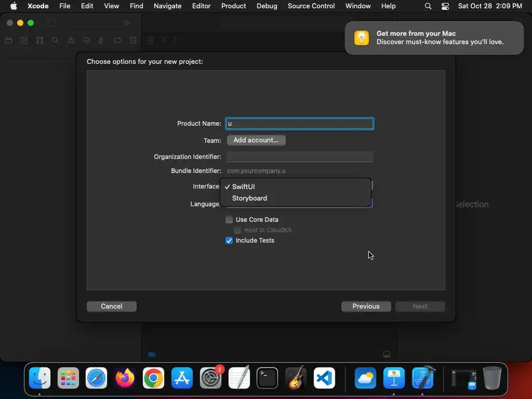The width and height of the screenshot is (532, 399).
Task: Open Weather app from the Dock
Action: pyautogui.click(x=365, y=378)
